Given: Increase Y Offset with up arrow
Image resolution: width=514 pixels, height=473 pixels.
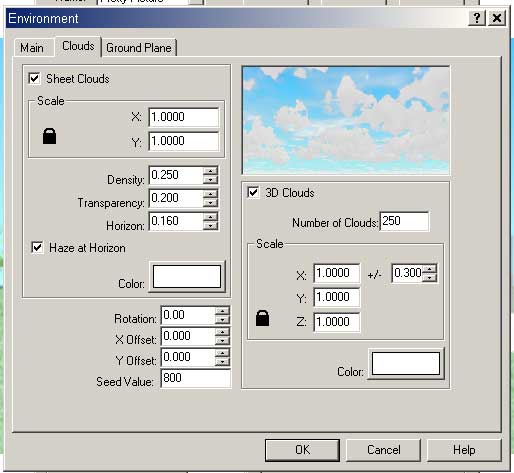Looking at the screenshot, I should pos(222,353).
